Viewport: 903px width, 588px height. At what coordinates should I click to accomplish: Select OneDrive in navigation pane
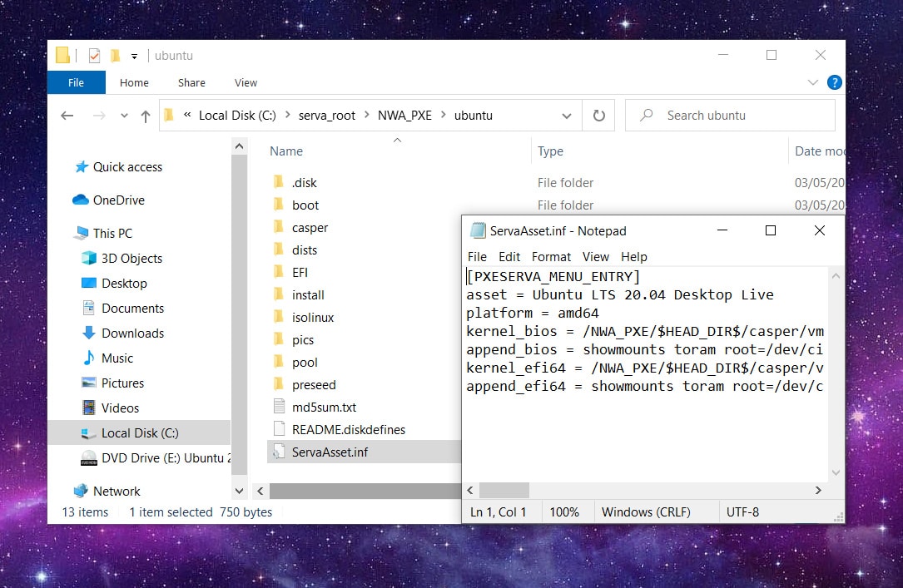pyautogui.click(x=109, y=200)
